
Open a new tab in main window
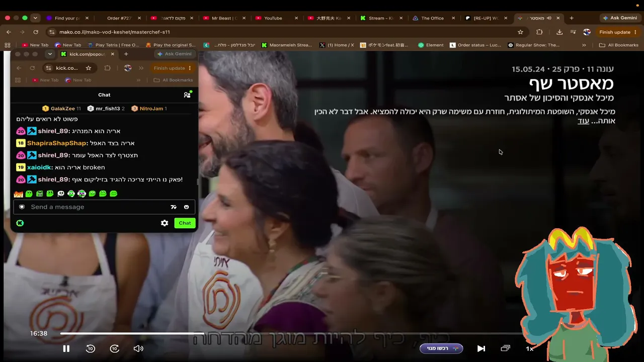pyautogui.click(x=572, y=18)
